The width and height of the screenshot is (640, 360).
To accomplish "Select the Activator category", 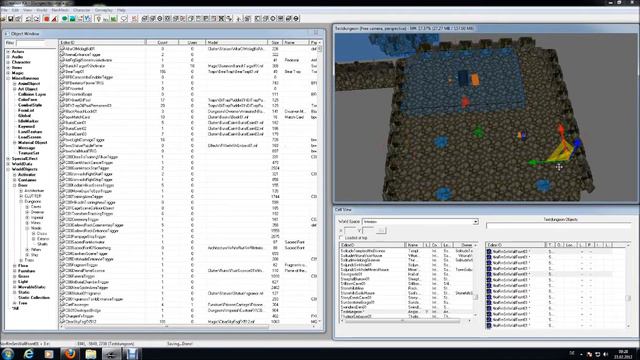I will 27,175.
